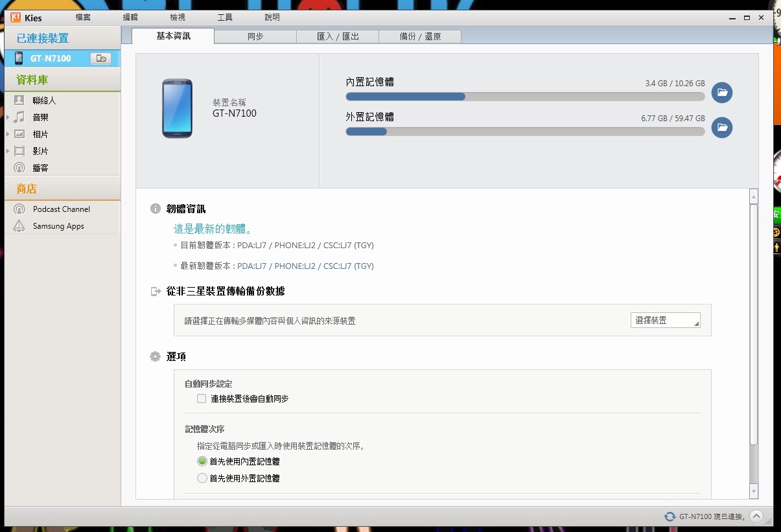
Task: Expand the 音樂 library tree item
Action: (x=8, y=117)
